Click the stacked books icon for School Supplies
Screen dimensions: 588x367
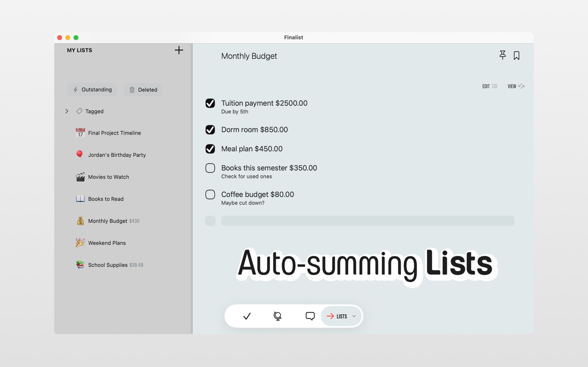pyautogui.click(x=80, y=265)
